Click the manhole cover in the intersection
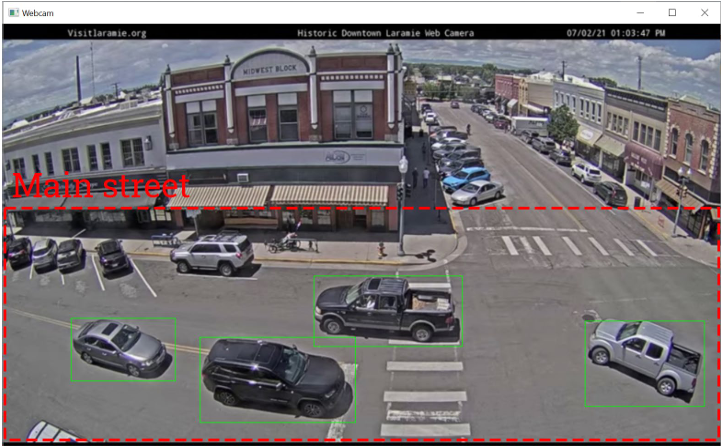Screen dimensions: 726x448 point(590,315)
